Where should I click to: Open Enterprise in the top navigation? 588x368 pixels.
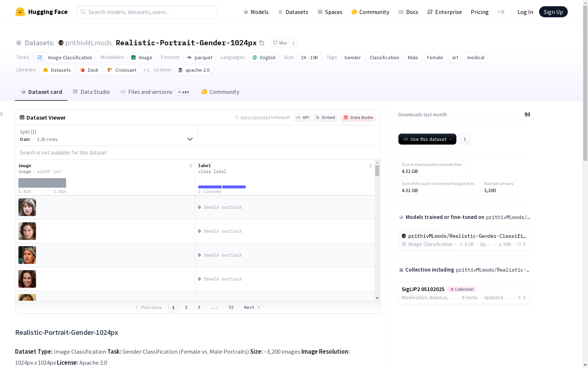click(x=445, y=12)
